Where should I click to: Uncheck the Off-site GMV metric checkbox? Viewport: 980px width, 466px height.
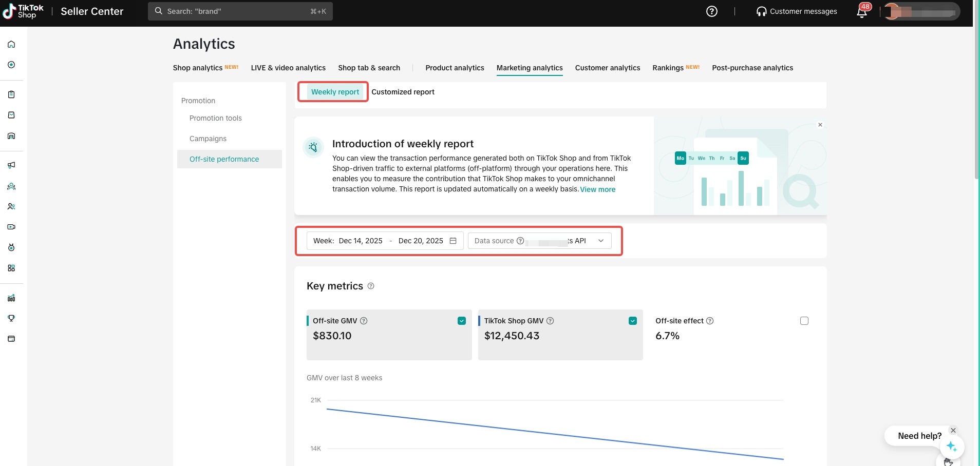[461, 320]
